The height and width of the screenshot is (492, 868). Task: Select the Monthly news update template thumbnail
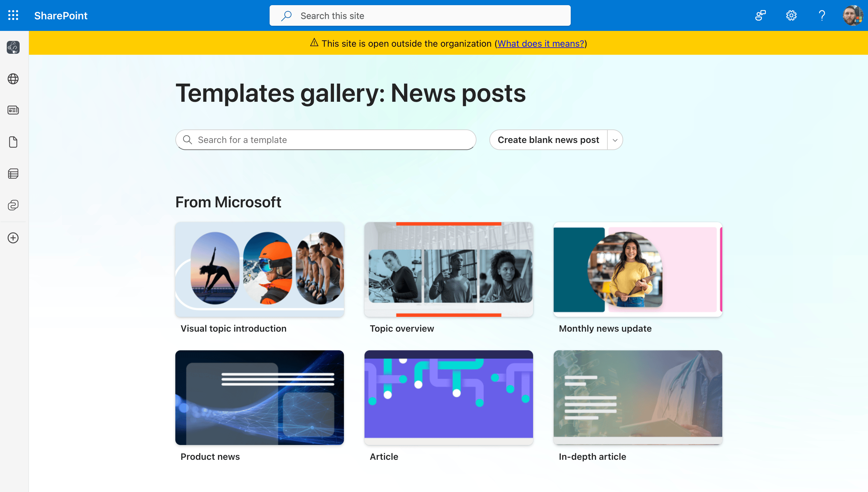(638, 269)
